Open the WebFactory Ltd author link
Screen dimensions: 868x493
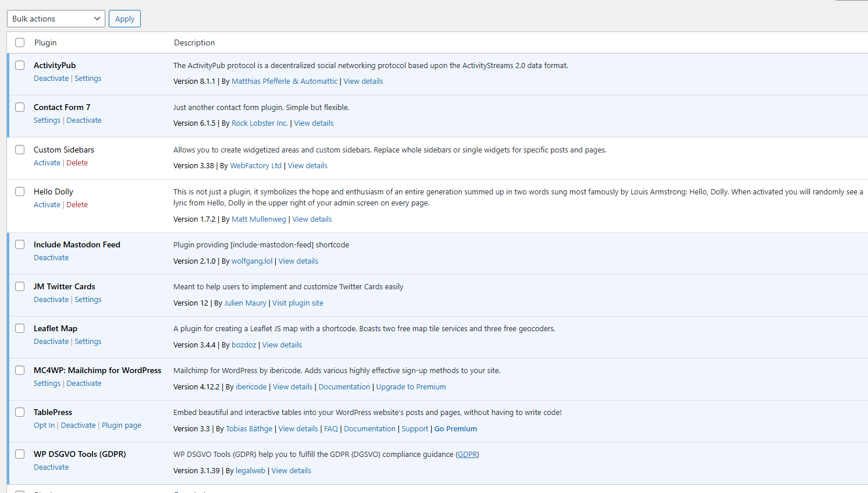click(x=256, y=166)
